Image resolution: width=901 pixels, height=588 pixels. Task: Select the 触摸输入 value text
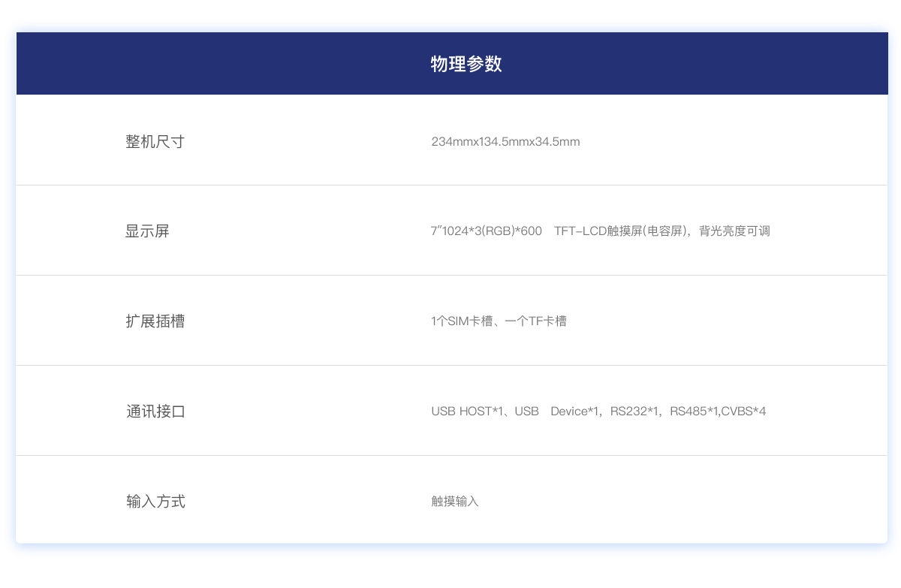point(455,502)
